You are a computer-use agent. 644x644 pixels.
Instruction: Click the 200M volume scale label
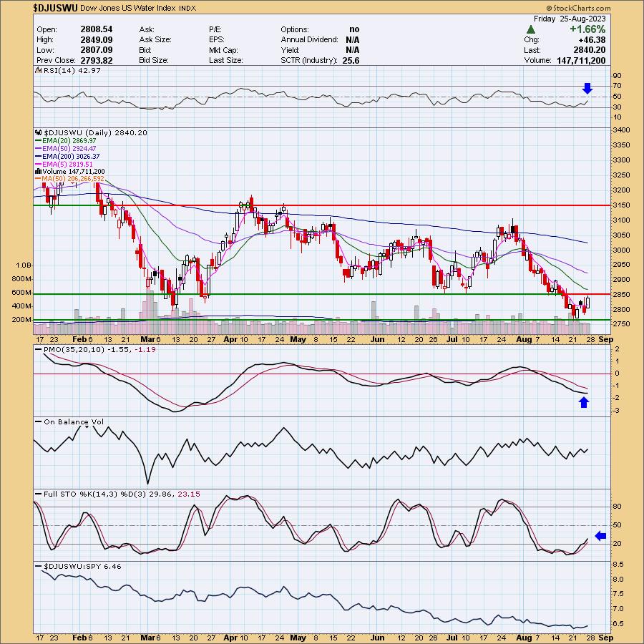tap(21, 320)
